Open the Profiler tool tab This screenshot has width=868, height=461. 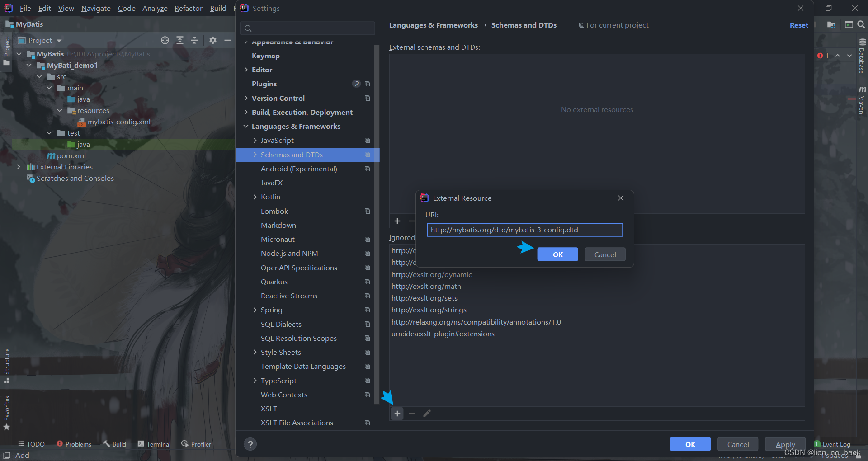196,444
